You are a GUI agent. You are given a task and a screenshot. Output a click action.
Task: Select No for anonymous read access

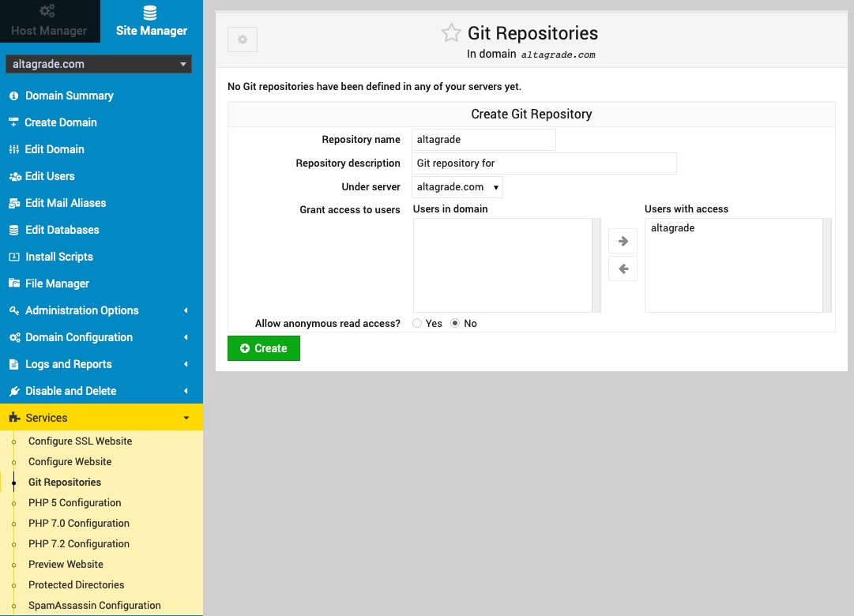coord(455,323)
